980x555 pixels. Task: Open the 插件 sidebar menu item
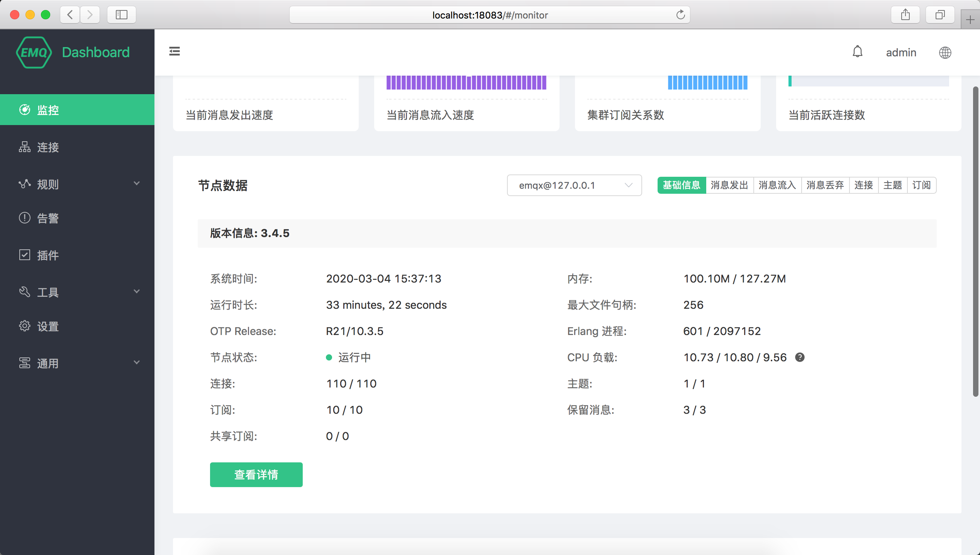point(77,255)
